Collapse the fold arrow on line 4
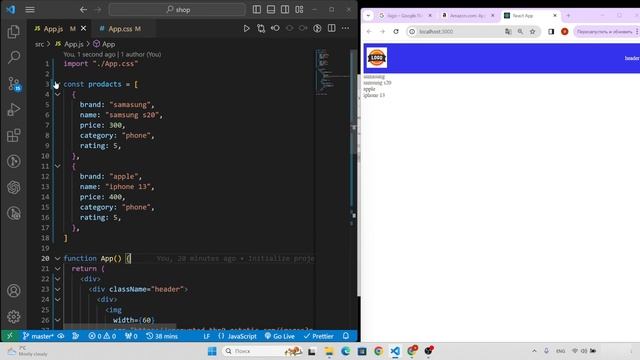This screenshot has height=360, width=640. coord(58,94)
